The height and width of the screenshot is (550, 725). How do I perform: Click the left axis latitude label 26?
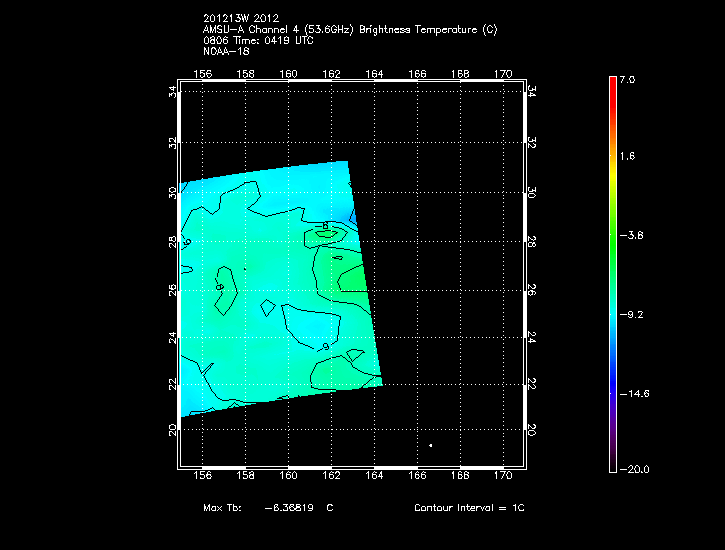(172, 288)
